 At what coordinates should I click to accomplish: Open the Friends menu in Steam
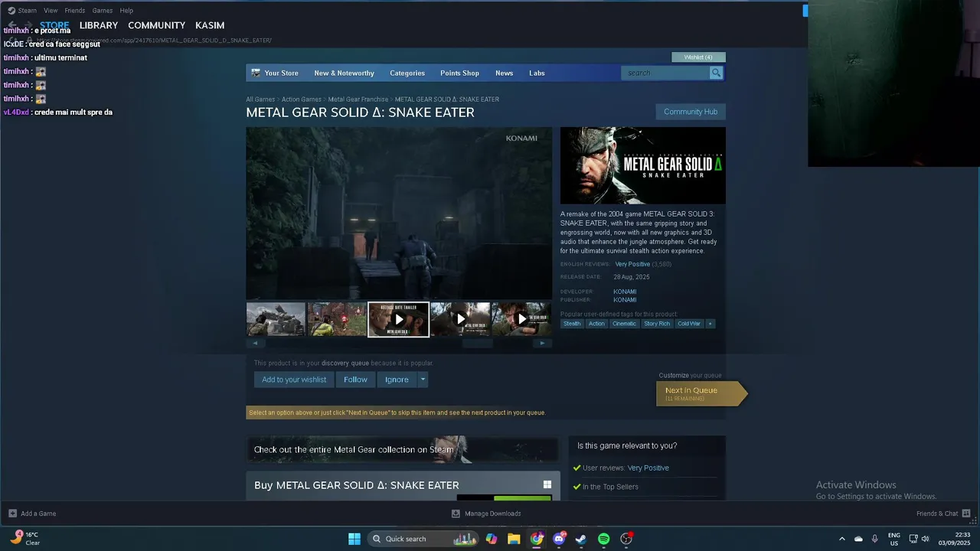tap(75, 11)
